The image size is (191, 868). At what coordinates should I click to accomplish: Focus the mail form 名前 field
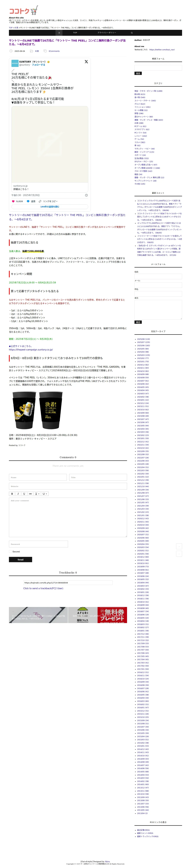[158, 276]
